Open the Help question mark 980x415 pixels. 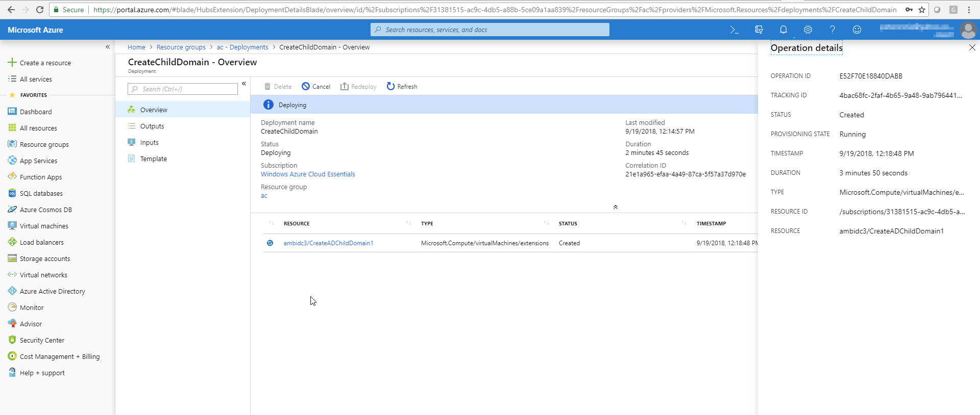pyautogui.click(x=832, y=30)
